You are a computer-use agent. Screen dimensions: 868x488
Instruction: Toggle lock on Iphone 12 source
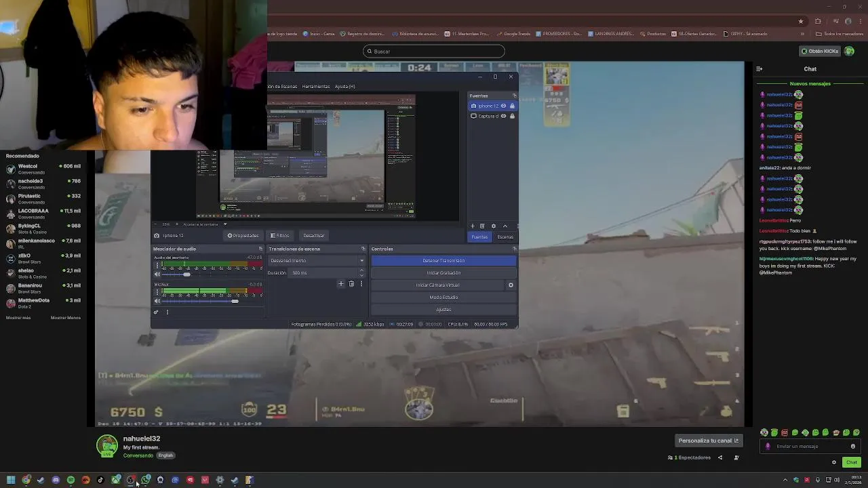pos(512,106)
